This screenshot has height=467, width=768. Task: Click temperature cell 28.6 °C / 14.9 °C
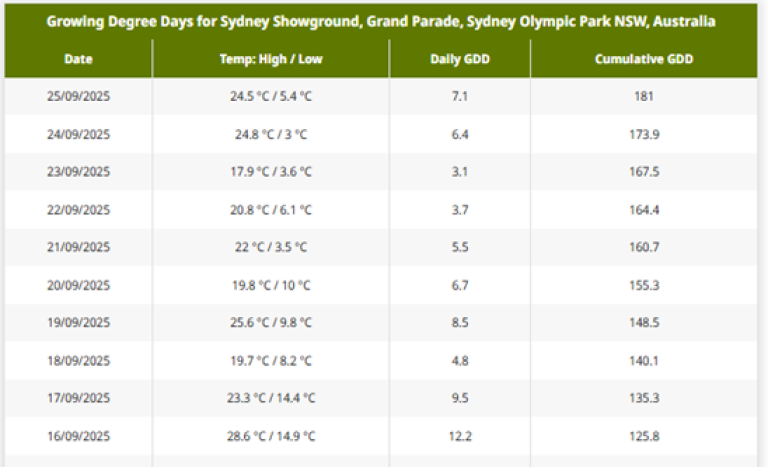tap(271, 436)
